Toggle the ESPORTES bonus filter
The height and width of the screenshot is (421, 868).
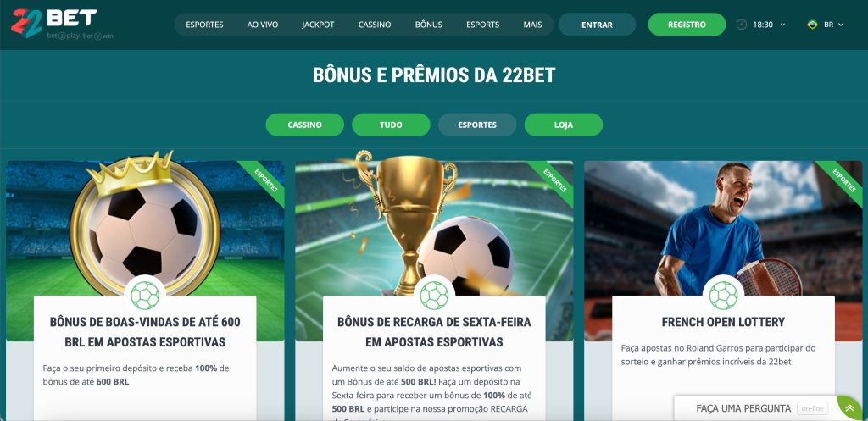click(x=477, y=125)
